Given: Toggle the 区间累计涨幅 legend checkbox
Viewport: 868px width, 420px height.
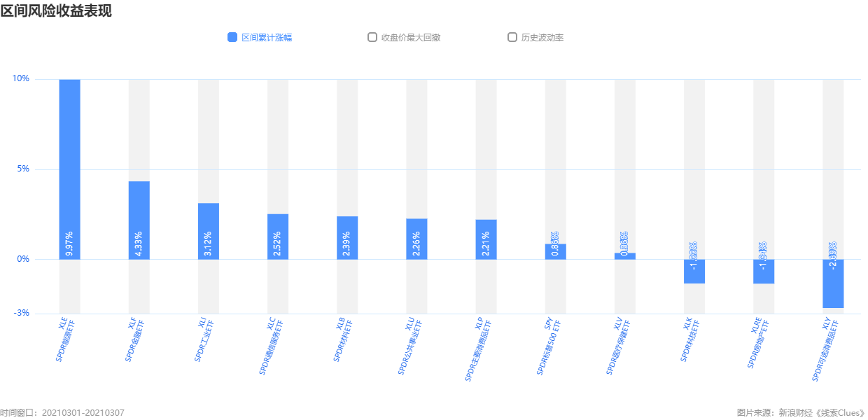Looking at the screenshot, I should [x=232, y=38].
